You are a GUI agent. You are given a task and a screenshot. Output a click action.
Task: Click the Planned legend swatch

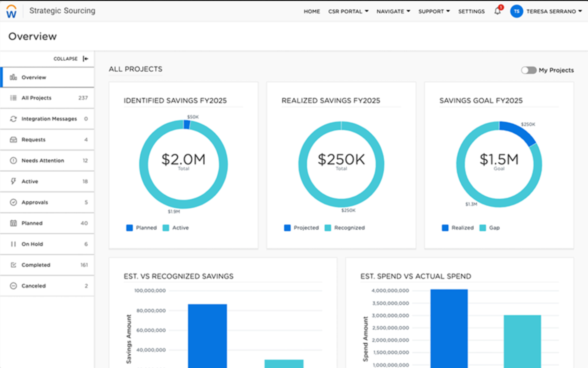click(129, 228)
